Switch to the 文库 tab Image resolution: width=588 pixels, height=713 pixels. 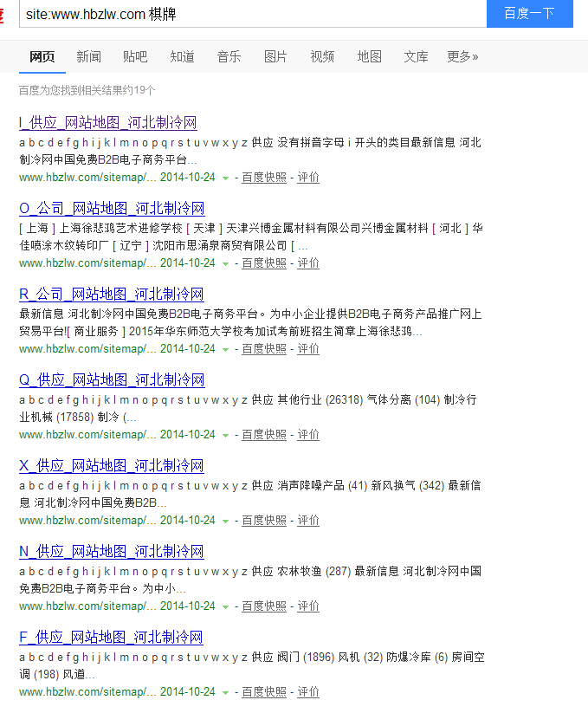[416, 57]
